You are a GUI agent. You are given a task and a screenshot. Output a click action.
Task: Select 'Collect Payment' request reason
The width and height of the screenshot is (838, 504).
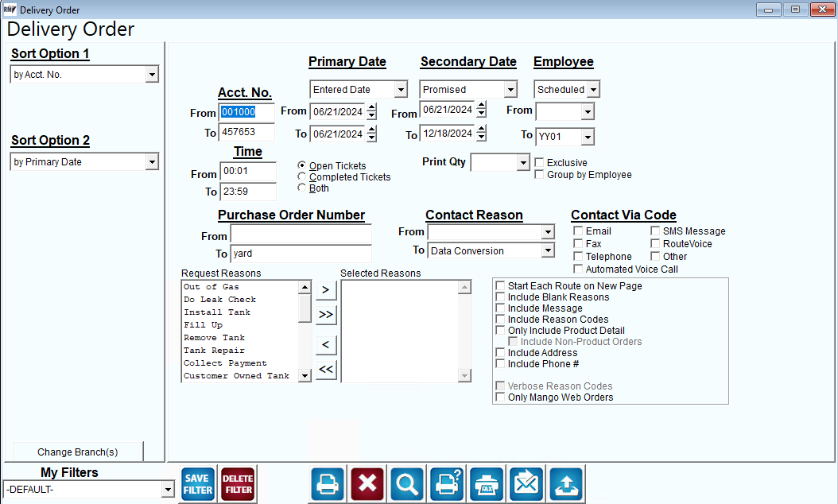[x=225, y=363]
